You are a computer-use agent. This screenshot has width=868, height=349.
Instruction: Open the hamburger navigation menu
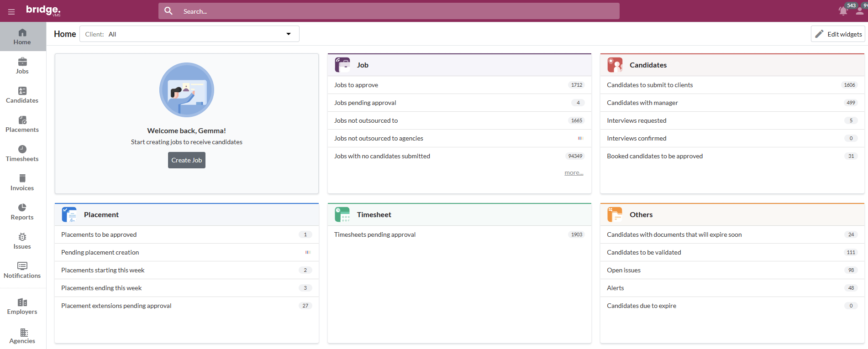11,11
